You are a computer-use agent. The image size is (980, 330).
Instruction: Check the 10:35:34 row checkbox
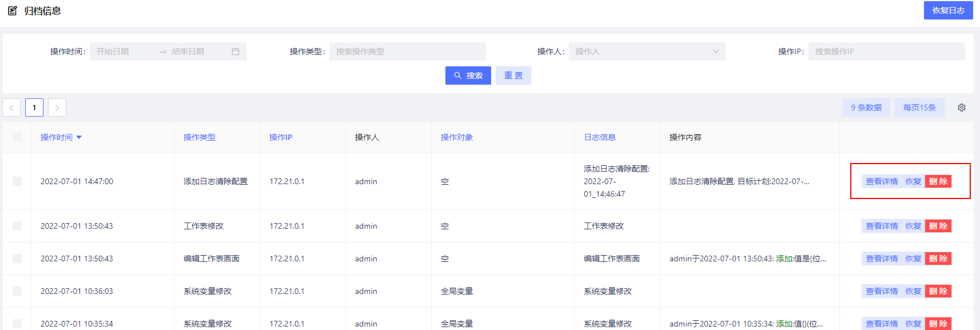pos(17,324)
